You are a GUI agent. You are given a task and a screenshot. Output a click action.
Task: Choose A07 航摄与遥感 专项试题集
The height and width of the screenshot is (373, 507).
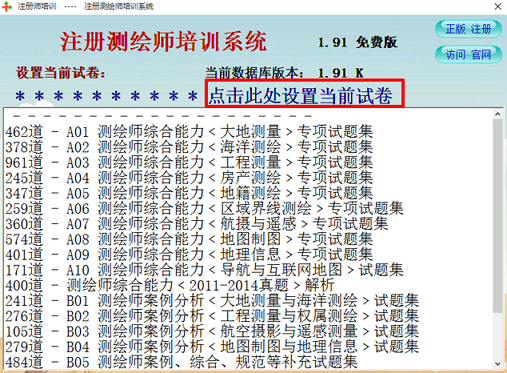[x=197, y=224]
